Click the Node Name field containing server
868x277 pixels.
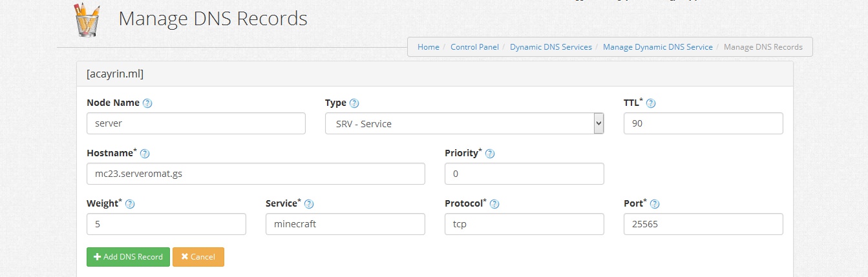(196, 123)
